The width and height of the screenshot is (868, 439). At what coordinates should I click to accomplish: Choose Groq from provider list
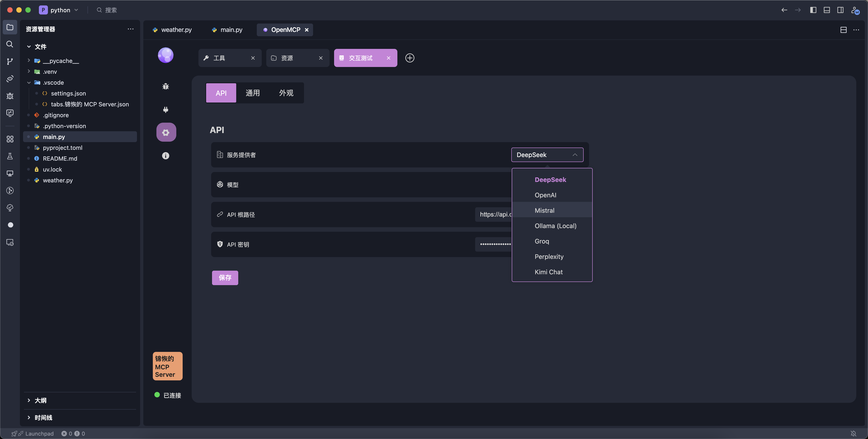pyautogui.click(x=552, y=241)
